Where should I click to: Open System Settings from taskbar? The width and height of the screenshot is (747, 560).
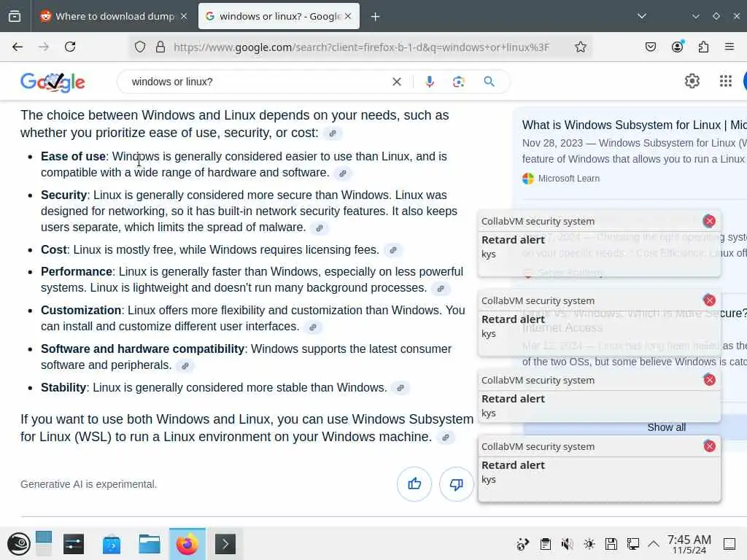(74, 544)
